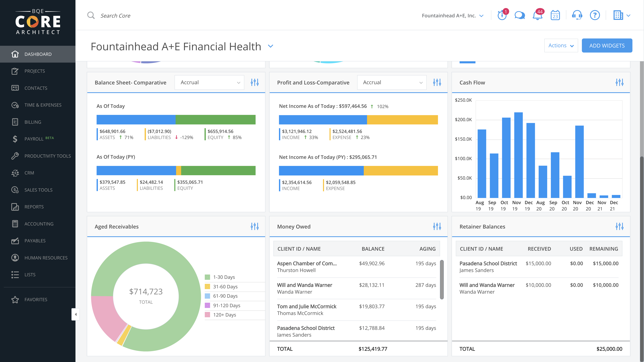
Task: Click the Payroll dollar icon
Action: [15, 139]
